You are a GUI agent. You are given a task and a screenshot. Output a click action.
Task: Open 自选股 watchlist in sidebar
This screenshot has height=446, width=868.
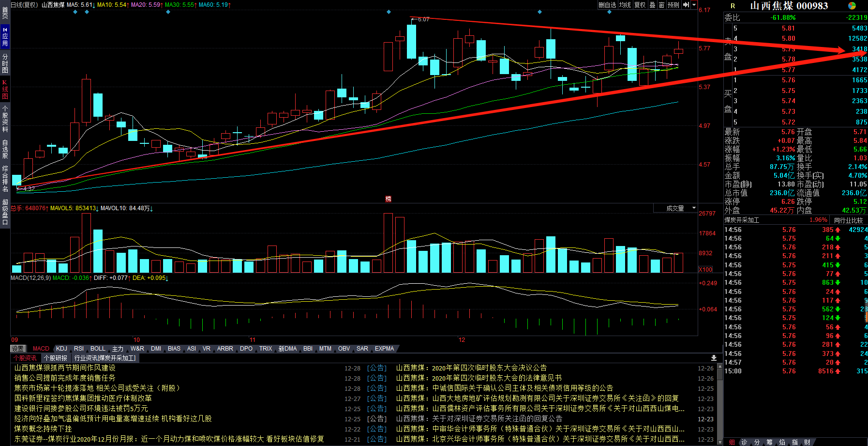click(x=5, y=149)
